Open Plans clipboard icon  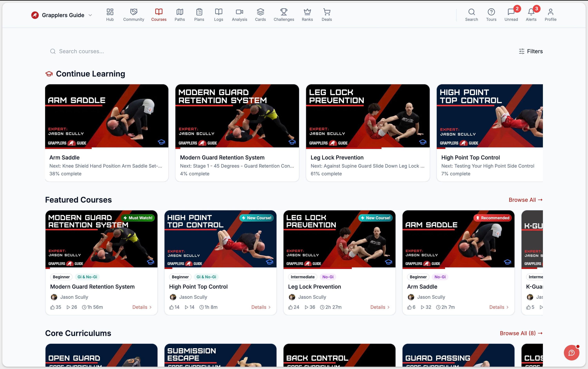199,12
